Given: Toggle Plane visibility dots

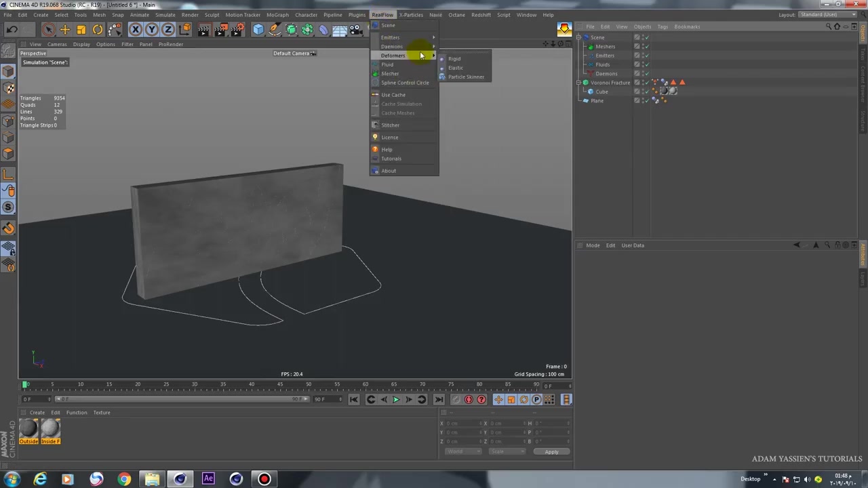Looking at the screenshot, I should pos(642,101).
